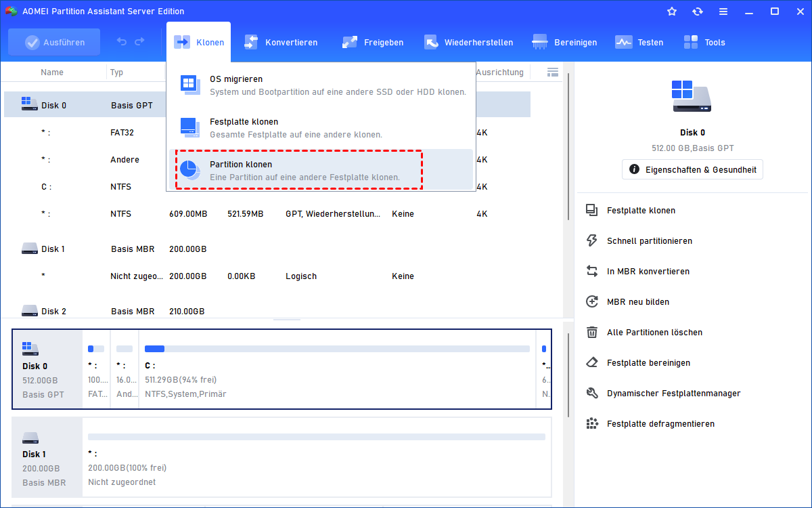Select the Nicht zugeordnet 200.00GB row

click(x=267, y=276)
